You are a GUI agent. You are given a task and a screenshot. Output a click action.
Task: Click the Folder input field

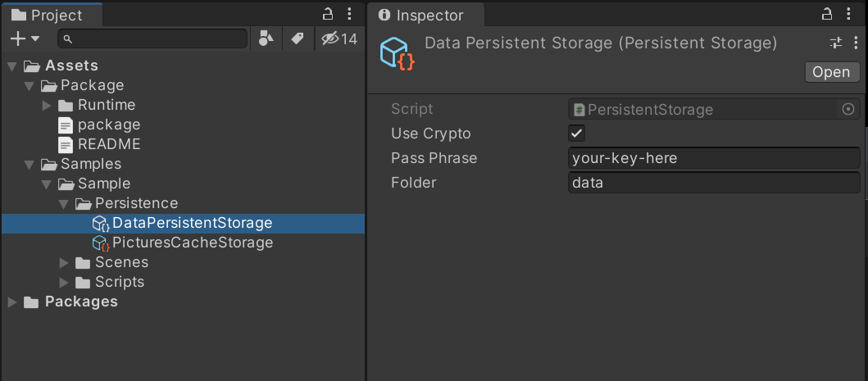pos(713,183)
